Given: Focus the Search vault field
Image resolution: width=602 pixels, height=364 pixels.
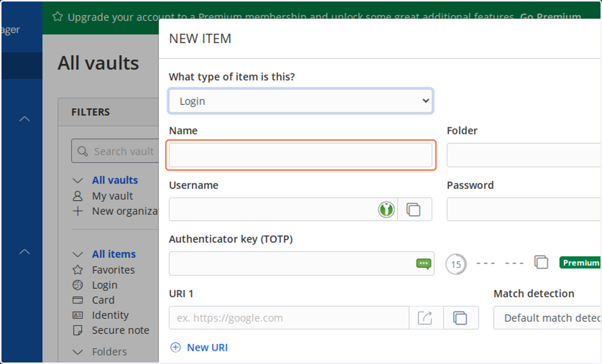Looking at the screenshot, I should (115, 151).
